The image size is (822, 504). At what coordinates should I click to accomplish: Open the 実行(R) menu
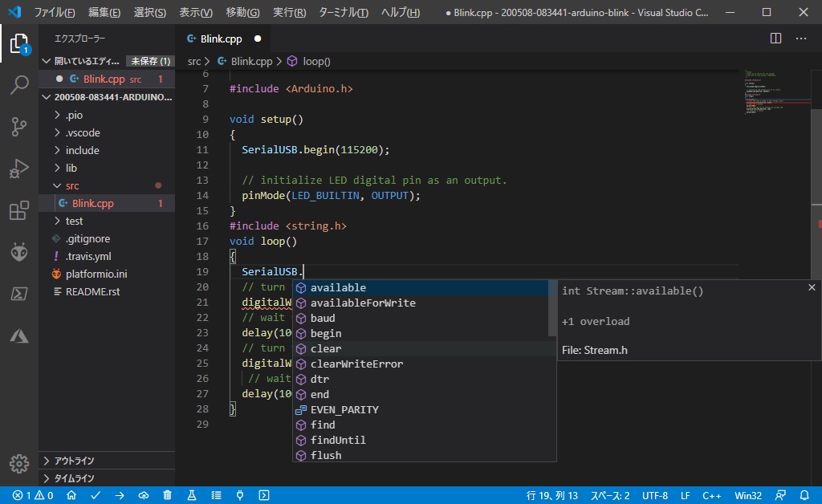tap(289, 12)
